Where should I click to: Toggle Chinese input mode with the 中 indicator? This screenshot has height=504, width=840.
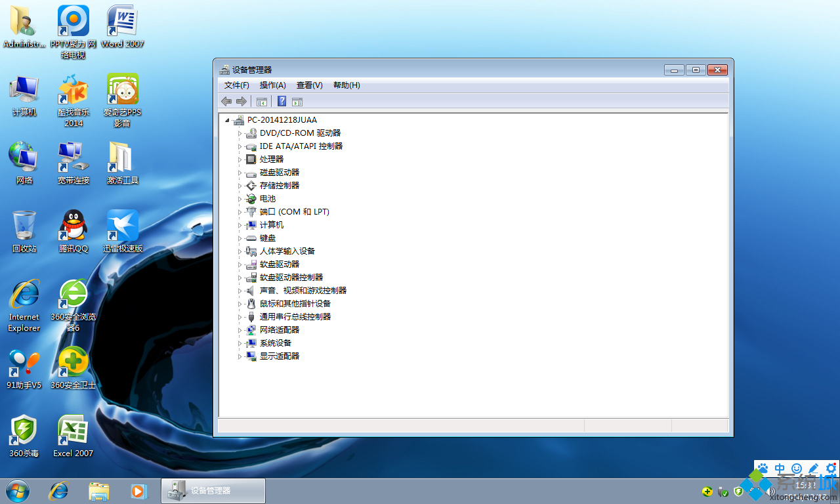780,469
